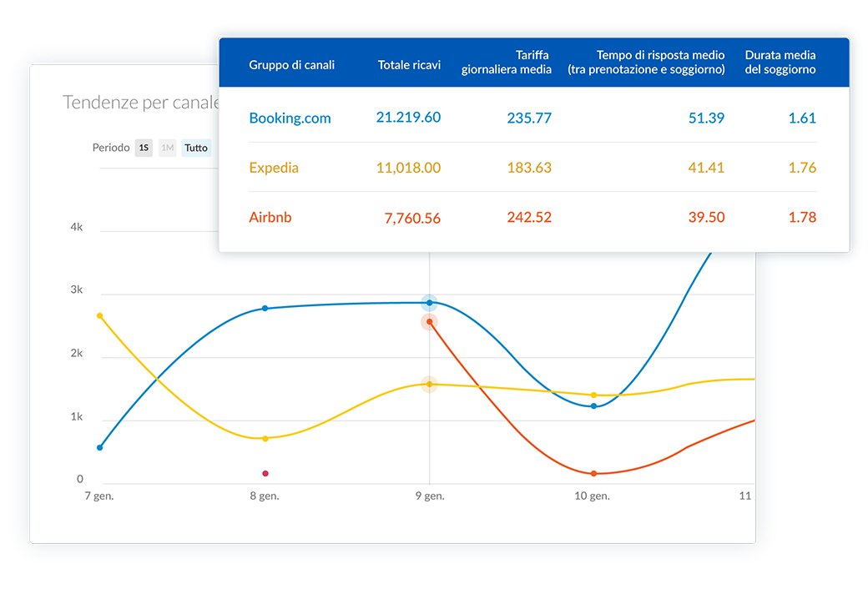Viewport: 868px width, 594px height.
Task: Click blue data point on 10 gen.
Action: point(594,405)
